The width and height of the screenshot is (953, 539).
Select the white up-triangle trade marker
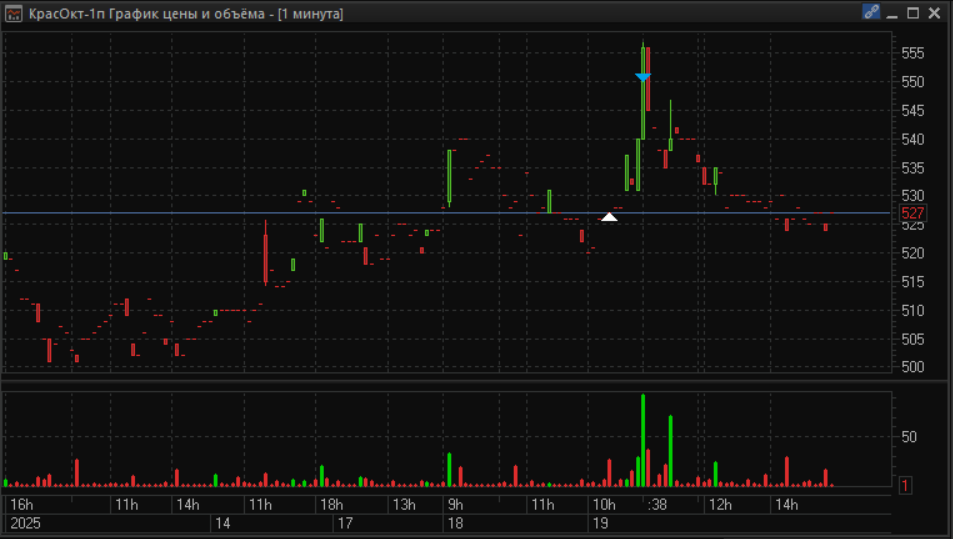(609, 217)
